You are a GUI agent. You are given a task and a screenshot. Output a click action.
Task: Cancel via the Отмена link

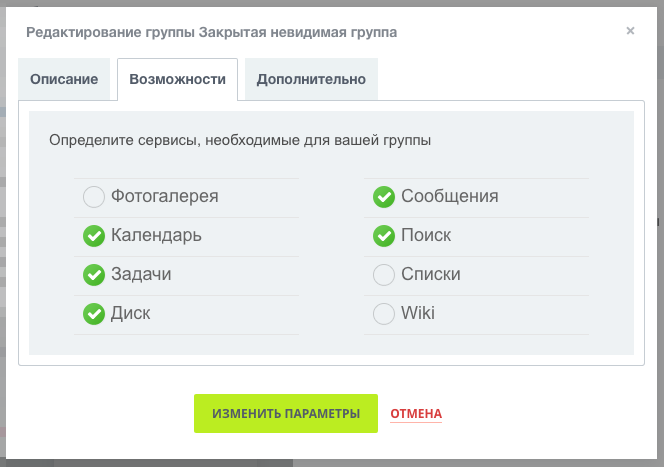pos(416,414)
